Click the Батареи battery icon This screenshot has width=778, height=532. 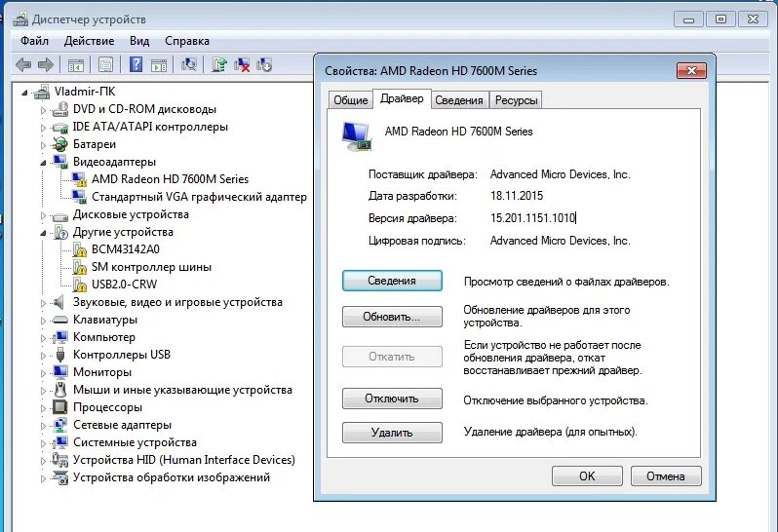point(60,144)
